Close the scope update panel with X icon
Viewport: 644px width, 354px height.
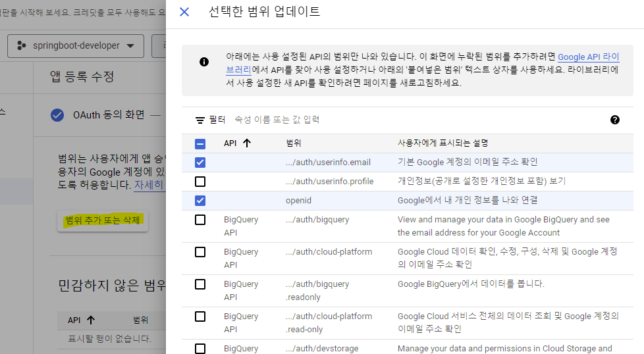pyautogui.click(x=184, y=12)
